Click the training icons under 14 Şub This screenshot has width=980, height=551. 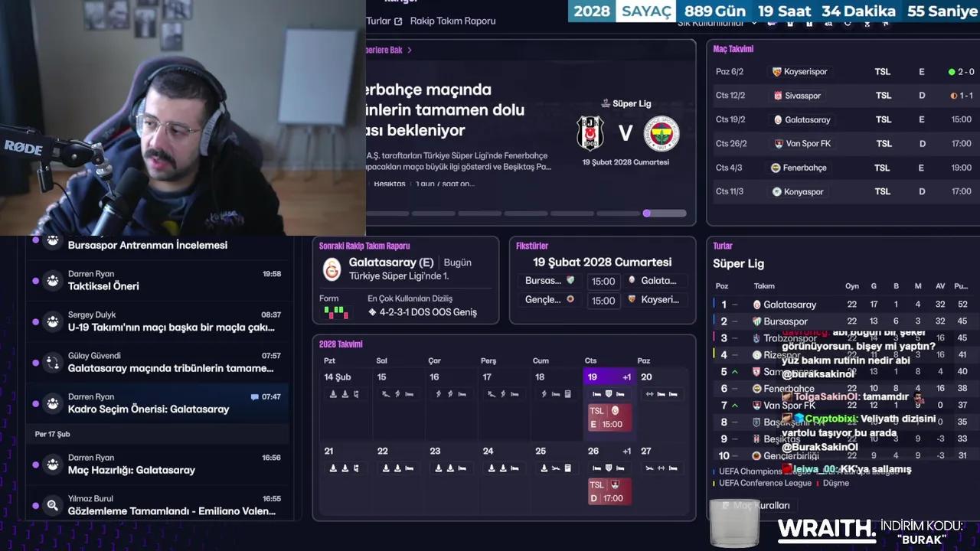(345, 394)
